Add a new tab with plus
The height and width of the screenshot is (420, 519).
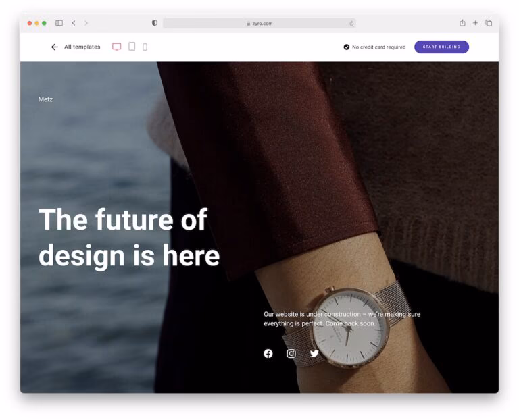[475, 23]
